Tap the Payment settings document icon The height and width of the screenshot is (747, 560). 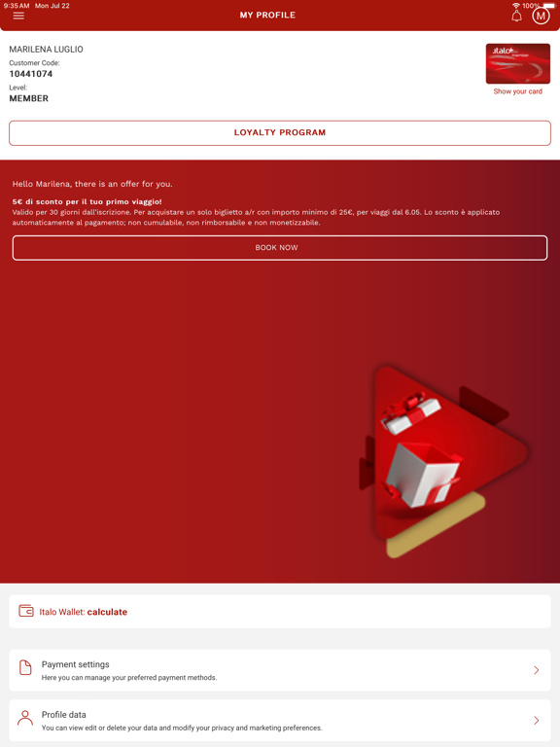pos(25,667)
